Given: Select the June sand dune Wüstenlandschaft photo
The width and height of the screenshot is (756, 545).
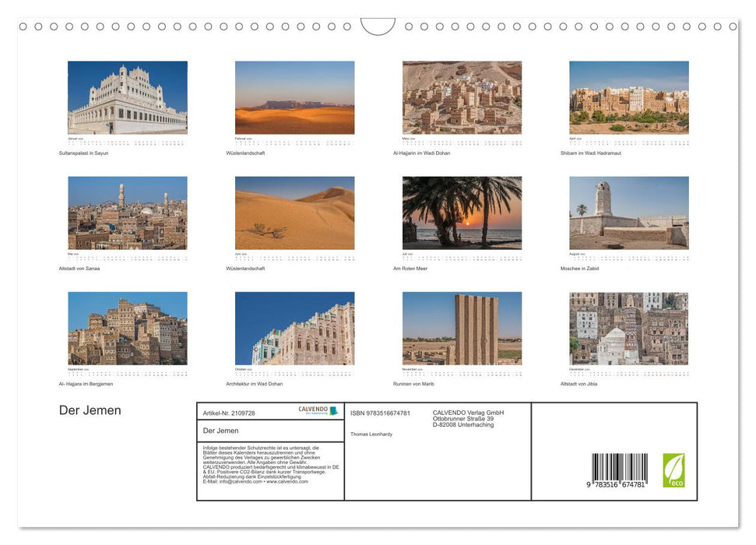Looking at the screenshot, I should (x=294, y=213).
